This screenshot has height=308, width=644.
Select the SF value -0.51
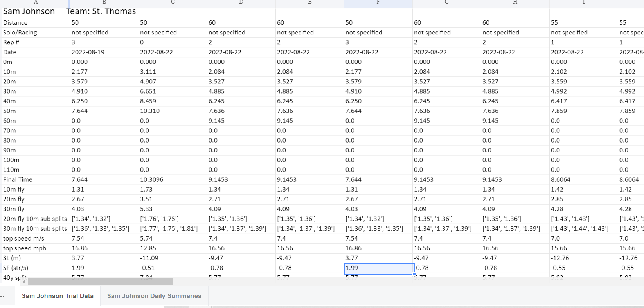[173, 268]
